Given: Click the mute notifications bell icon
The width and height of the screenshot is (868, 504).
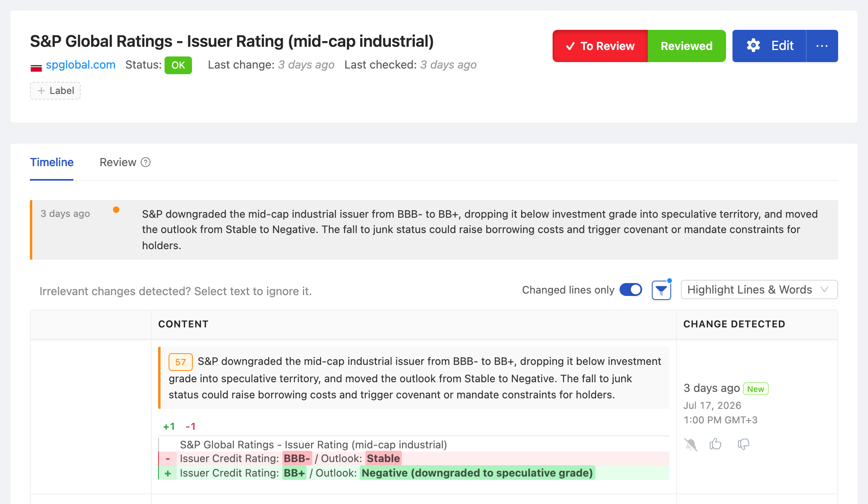Looking at the screenshot, I should pos(691,444).
